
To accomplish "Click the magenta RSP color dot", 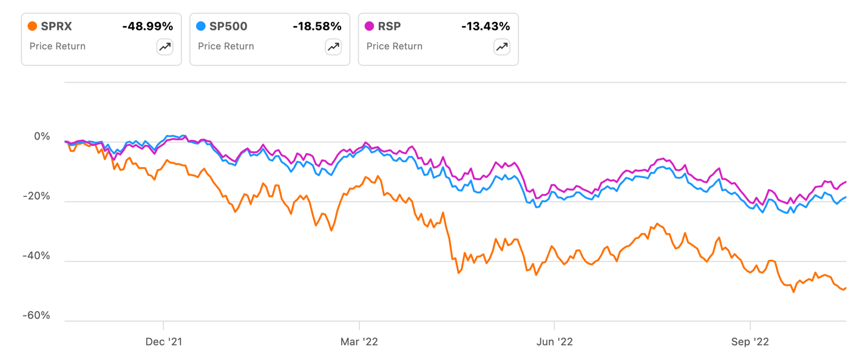I will [x=370, y=26].
